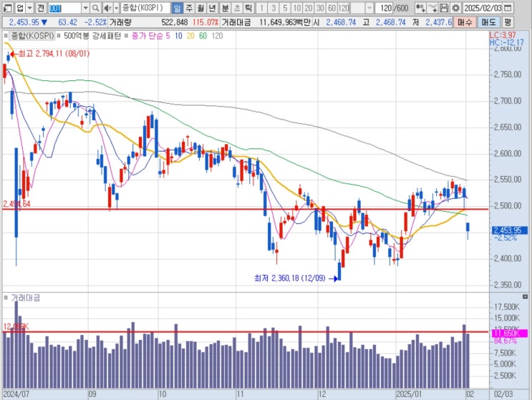Select the 초 second period tab
Image resolution: width=532 pixels, height=400 pixels.
(x=237, y=7)
